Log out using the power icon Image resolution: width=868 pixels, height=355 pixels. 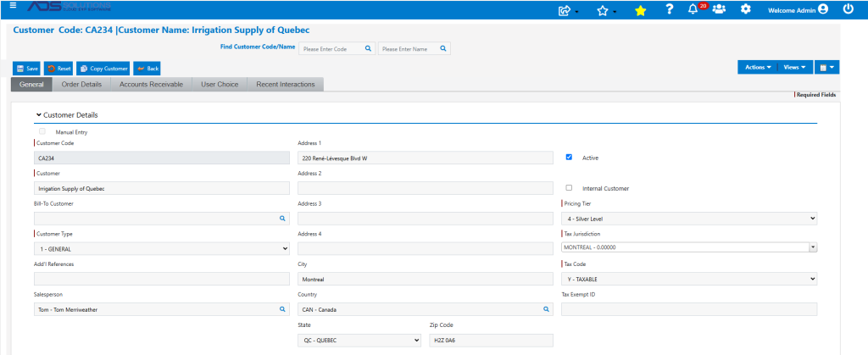point(848,8)
